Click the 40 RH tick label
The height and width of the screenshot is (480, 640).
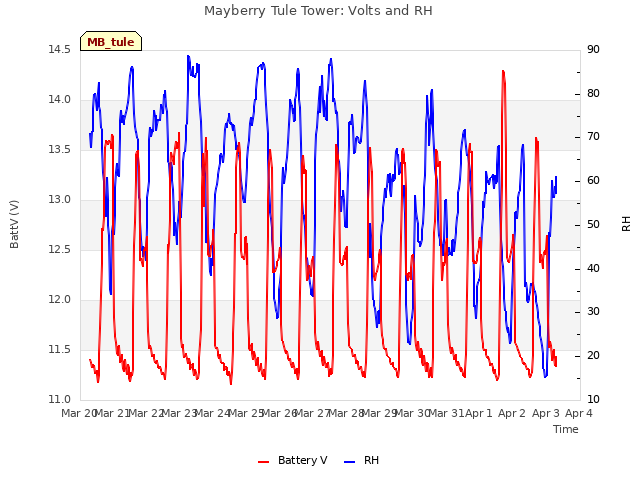click(593, 269)
